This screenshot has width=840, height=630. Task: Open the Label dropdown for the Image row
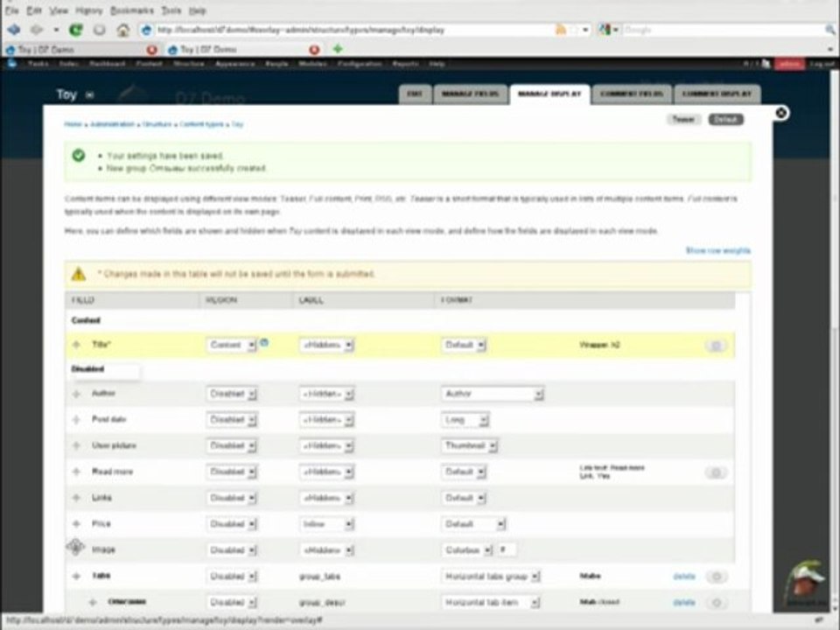click(326, 550)
